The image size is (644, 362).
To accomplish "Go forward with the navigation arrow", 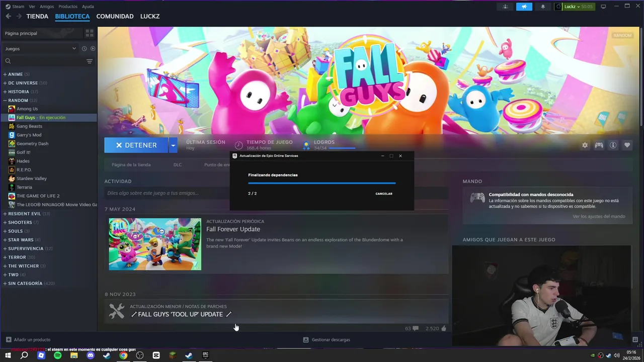I will click(x=19, y=17).
